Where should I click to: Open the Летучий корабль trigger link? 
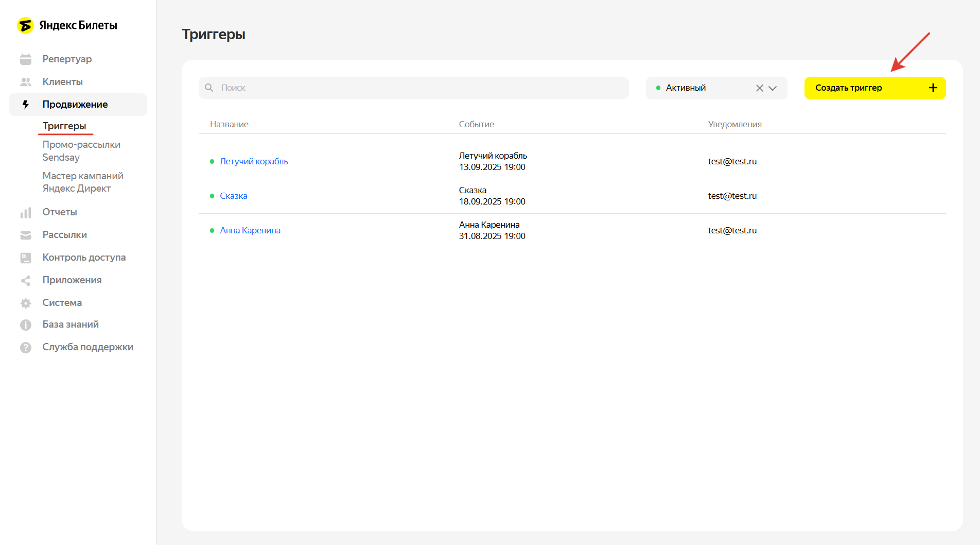(254, 161)
